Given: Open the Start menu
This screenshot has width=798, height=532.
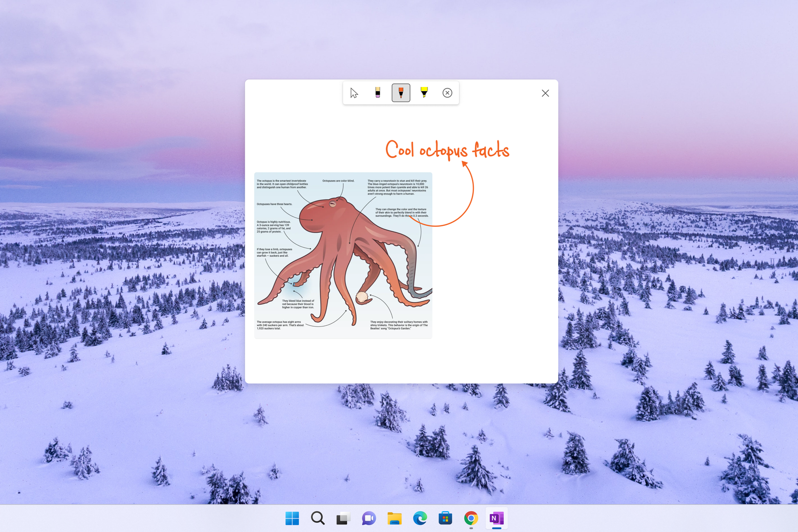Looking at the screenshot, I should [292, 518].
